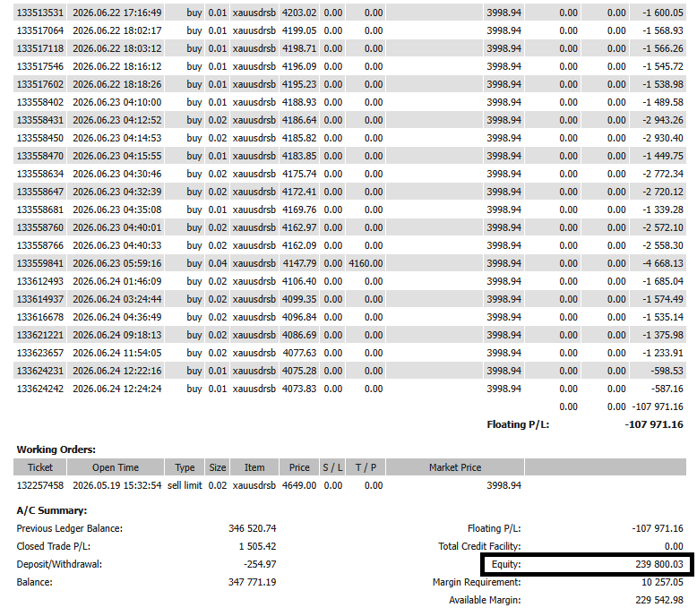Viewport: 697px width, 616px height.
Task: Select the last trade ticket 133624242
Action: [x=40, y=389]
